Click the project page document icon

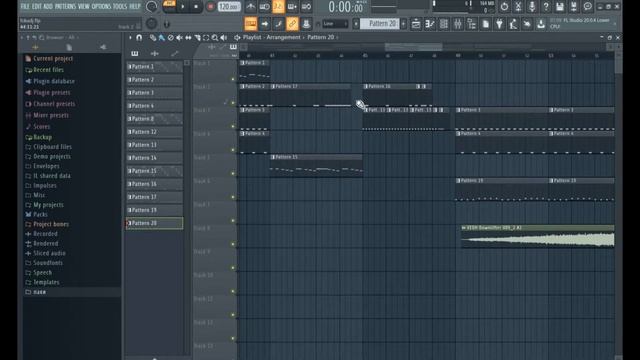(x=485, y=24)
